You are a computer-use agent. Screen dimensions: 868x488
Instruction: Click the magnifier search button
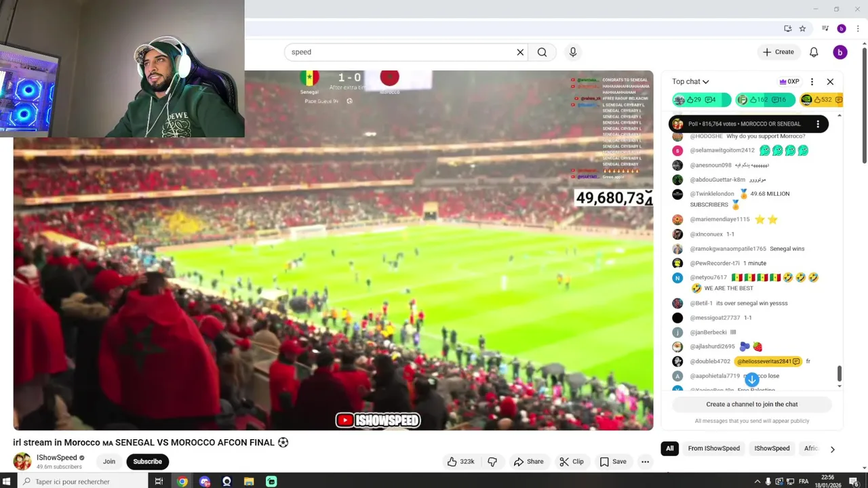(x=542, y=52)
